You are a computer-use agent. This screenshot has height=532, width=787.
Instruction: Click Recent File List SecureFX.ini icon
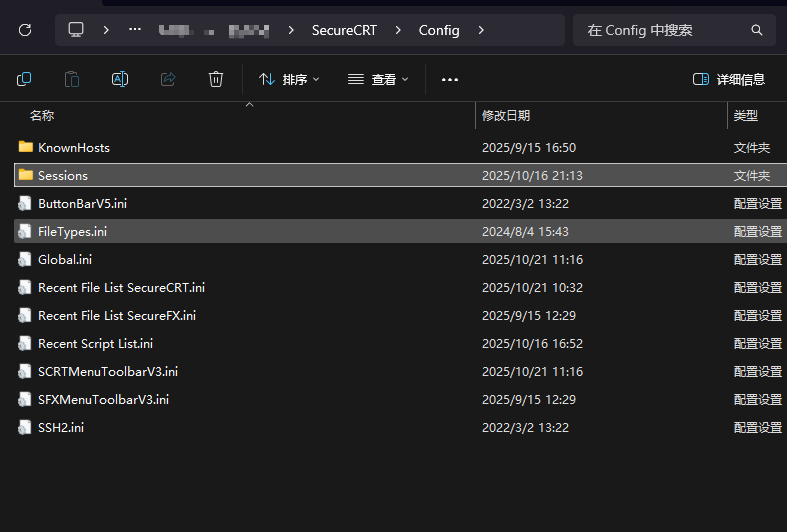pyautogui.click(x=25, y=316)
